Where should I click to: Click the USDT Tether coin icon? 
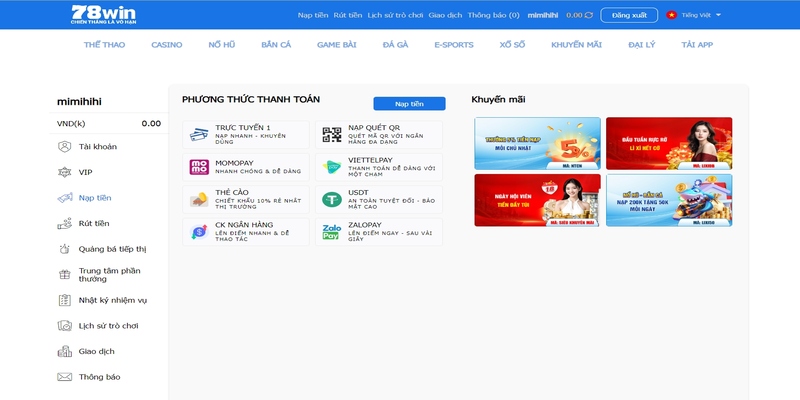[331, 199]
